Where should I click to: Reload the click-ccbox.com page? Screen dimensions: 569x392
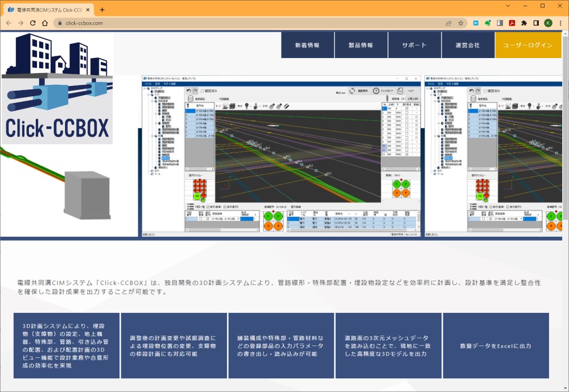(x=32, y=23)
